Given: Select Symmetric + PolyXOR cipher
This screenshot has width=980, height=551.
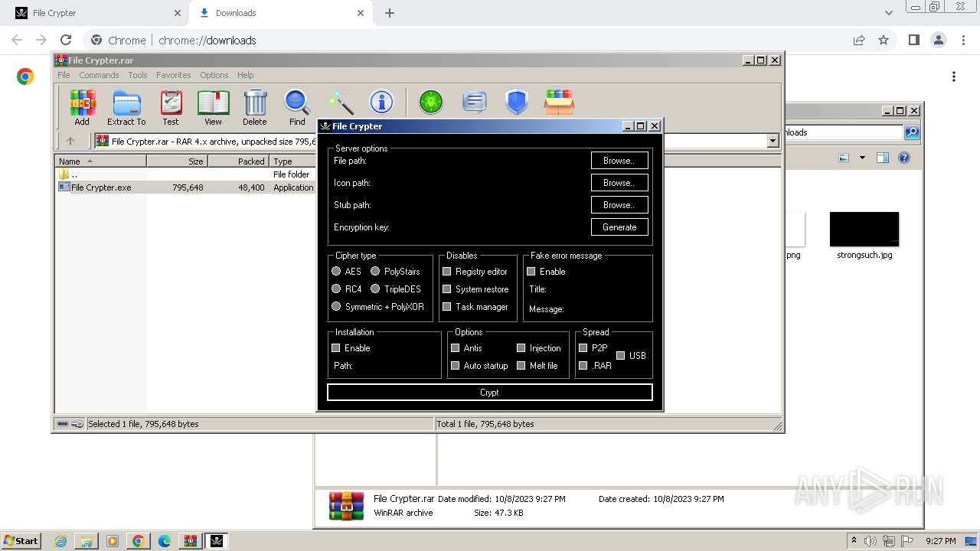Looking at the screenshot, I should point(336,306).
